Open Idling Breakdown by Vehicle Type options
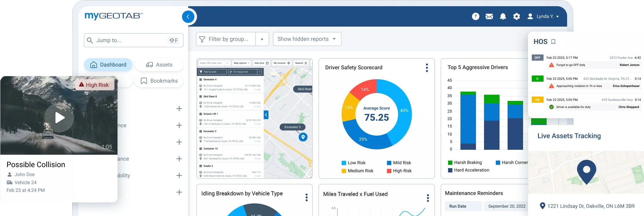 306,197
